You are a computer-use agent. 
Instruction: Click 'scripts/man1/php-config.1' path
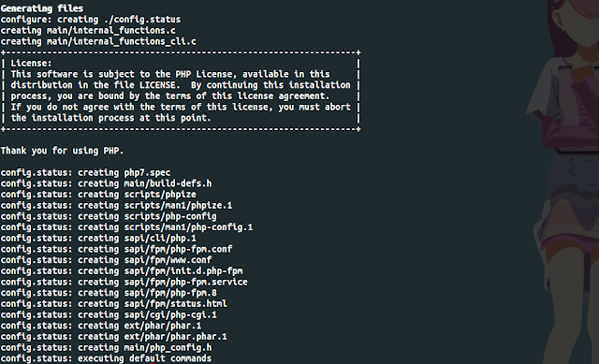click(x=188, y=227)
